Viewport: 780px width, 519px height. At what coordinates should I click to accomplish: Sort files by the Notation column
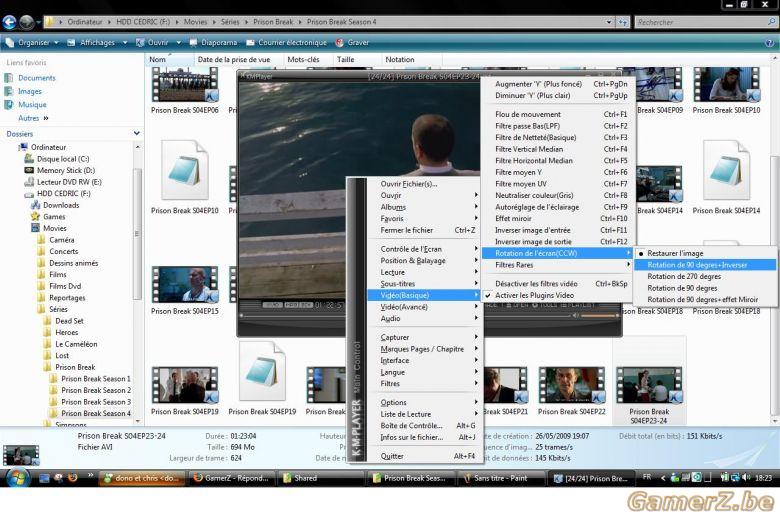click(399, 60)
